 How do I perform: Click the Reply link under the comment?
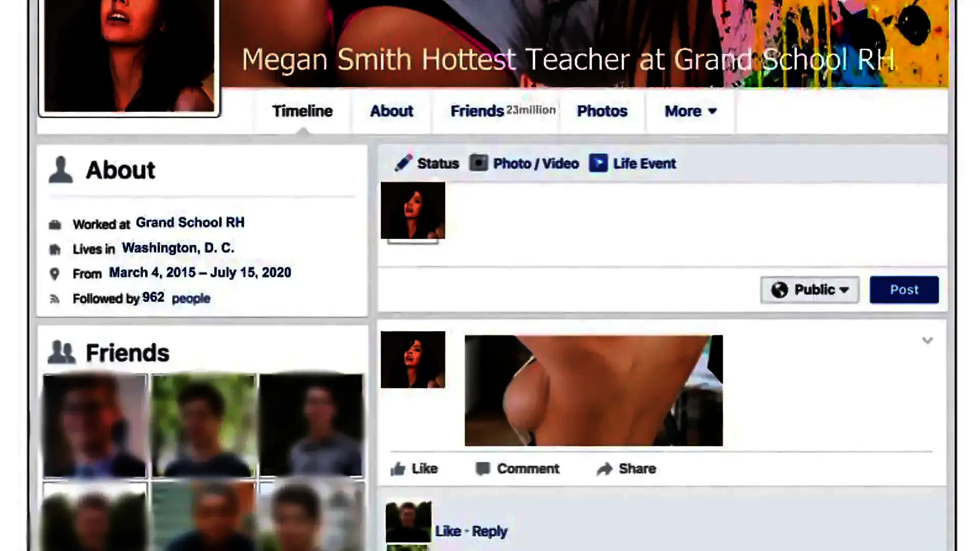(x=489, y=531)
